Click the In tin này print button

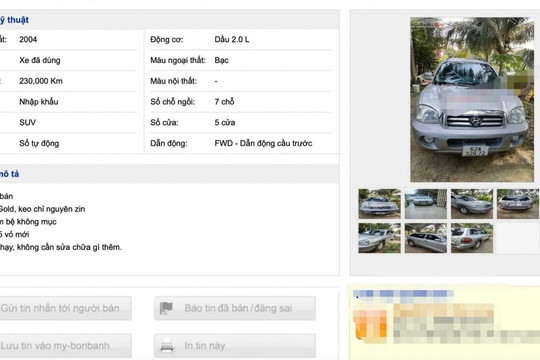tap(235, 346)
